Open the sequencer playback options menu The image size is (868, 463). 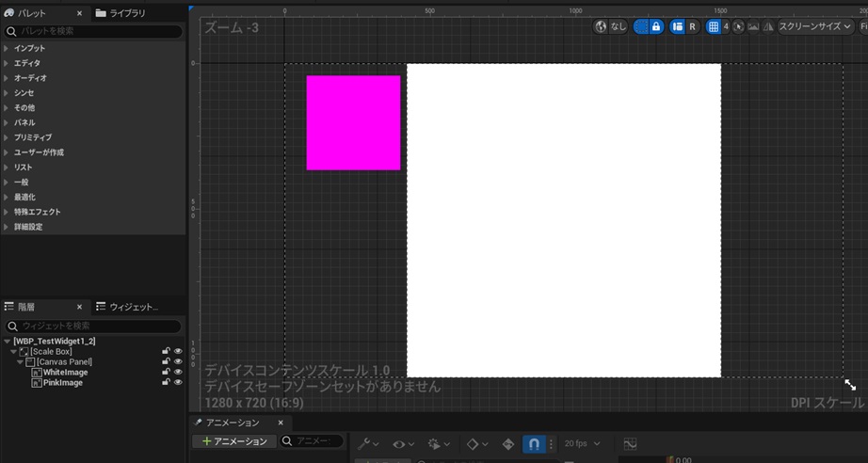click(x=438, y=443)
